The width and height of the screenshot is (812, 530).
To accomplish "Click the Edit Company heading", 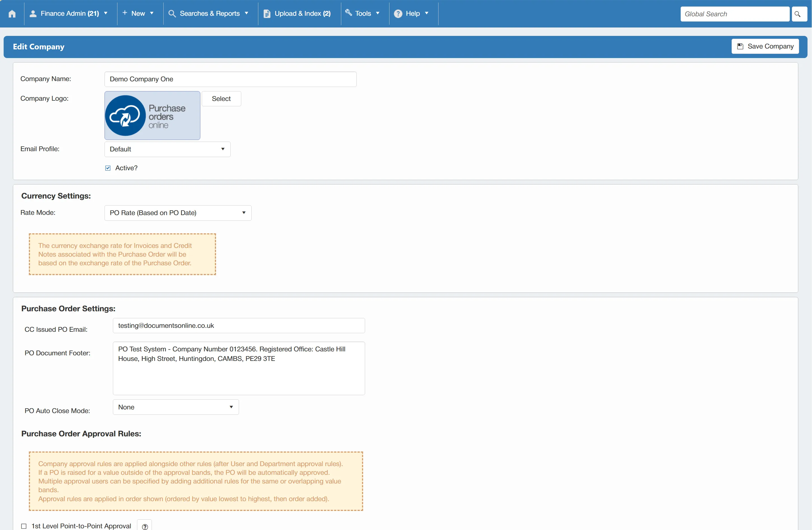I will click(39, 47).
